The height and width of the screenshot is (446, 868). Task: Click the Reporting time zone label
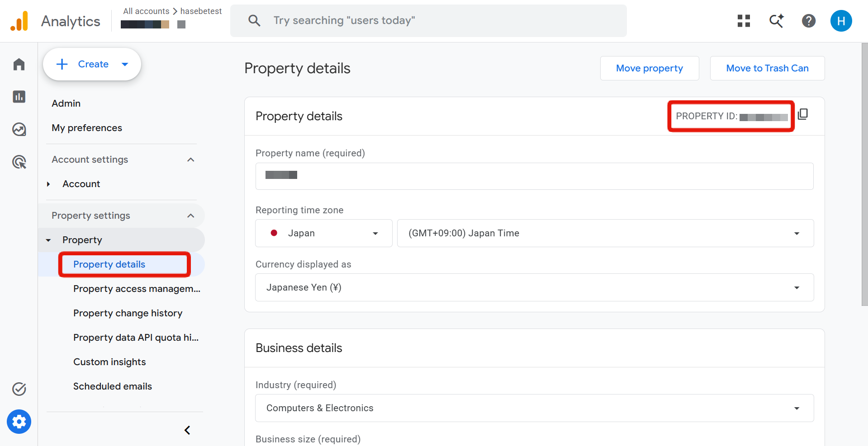click(299, 210)
